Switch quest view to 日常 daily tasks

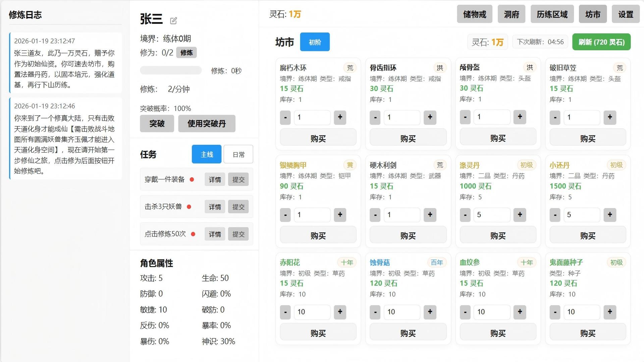pyautogui.click(x=238, y=154)
